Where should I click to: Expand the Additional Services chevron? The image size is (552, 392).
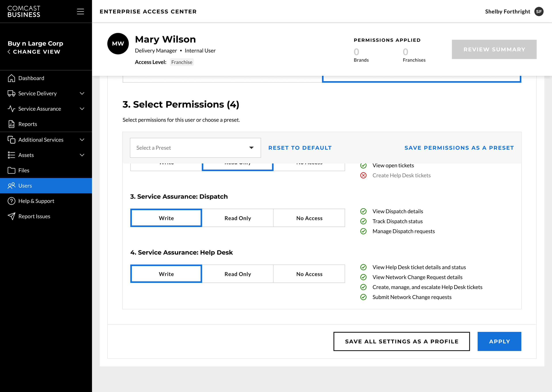[82, 140]
